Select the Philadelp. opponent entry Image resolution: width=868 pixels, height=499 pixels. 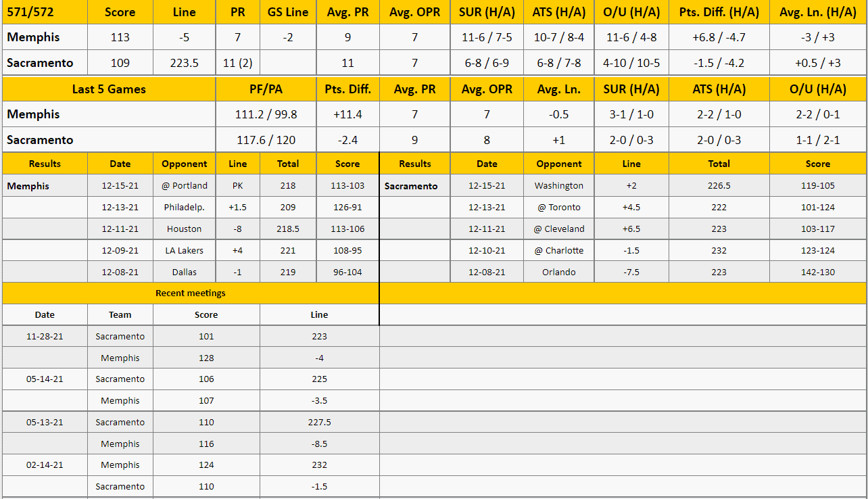185,207
